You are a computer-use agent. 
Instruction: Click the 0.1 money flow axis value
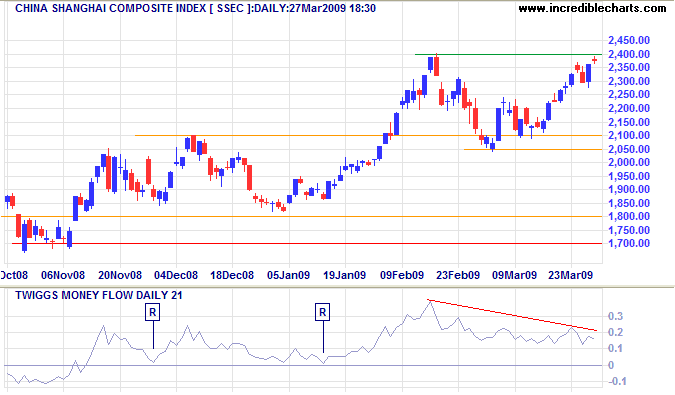pyautogui.click(x=616, y=348)
